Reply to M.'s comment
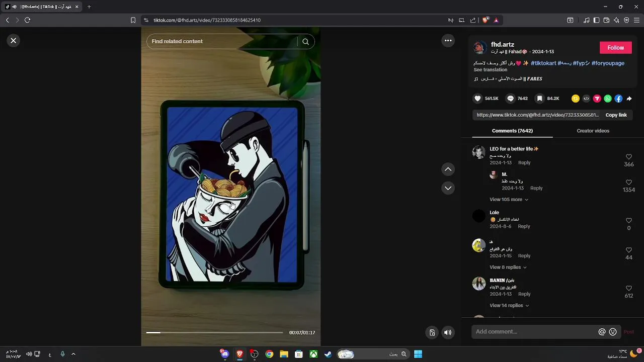 (x=536, y=188)
